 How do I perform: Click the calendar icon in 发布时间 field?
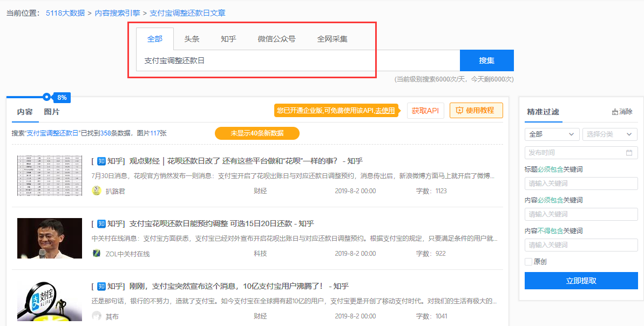[629, 153]
